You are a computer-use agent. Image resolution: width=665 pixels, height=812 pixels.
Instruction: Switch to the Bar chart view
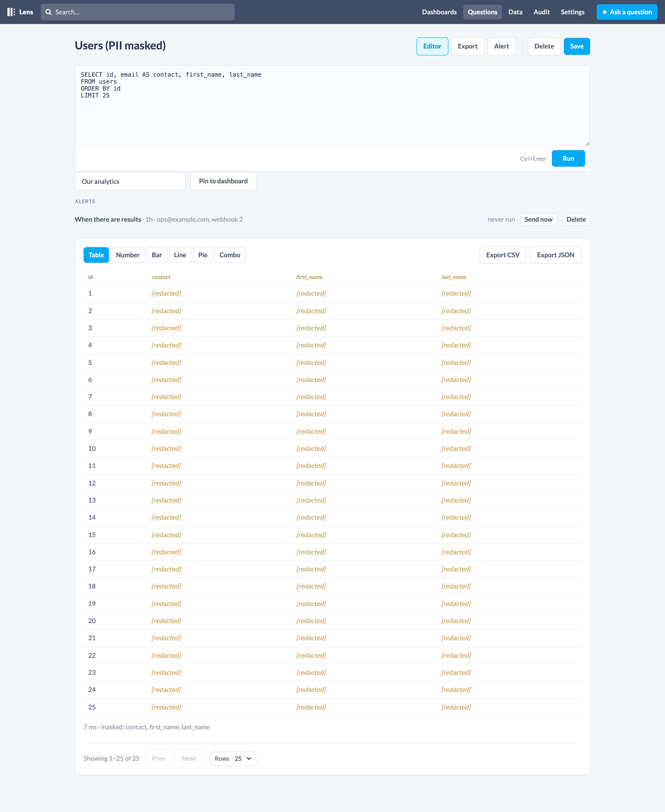point(157,255)
